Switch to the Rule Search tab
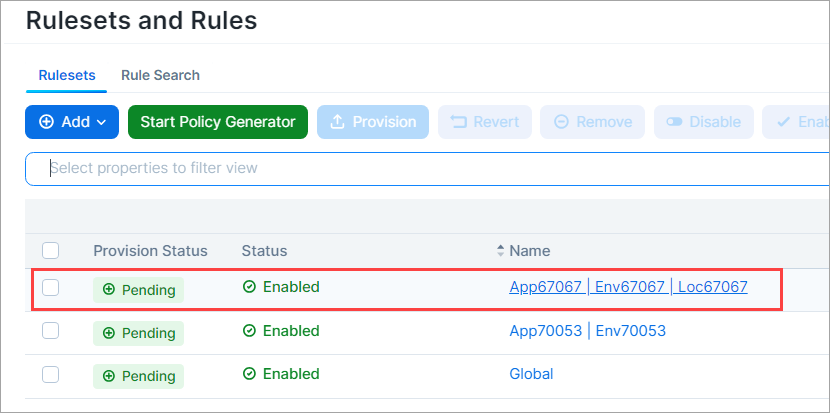This screenshot has width=830, height=413. point(160,75)
